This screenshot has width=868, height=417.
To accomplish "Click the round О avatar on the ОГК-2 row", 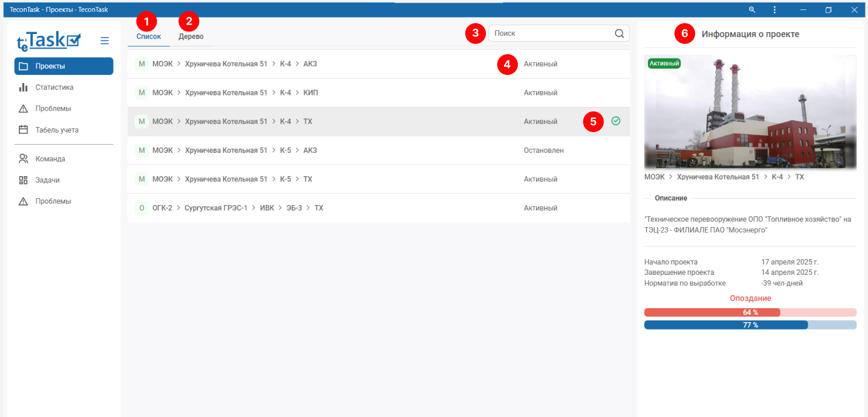I will point(141,208).
